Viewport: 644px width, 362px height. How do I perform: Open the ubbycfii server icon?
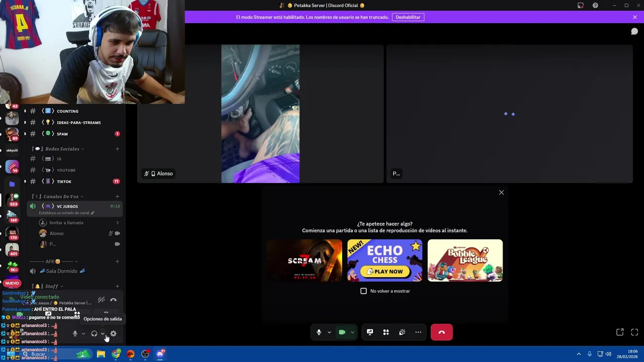click(x=12, y=150)
